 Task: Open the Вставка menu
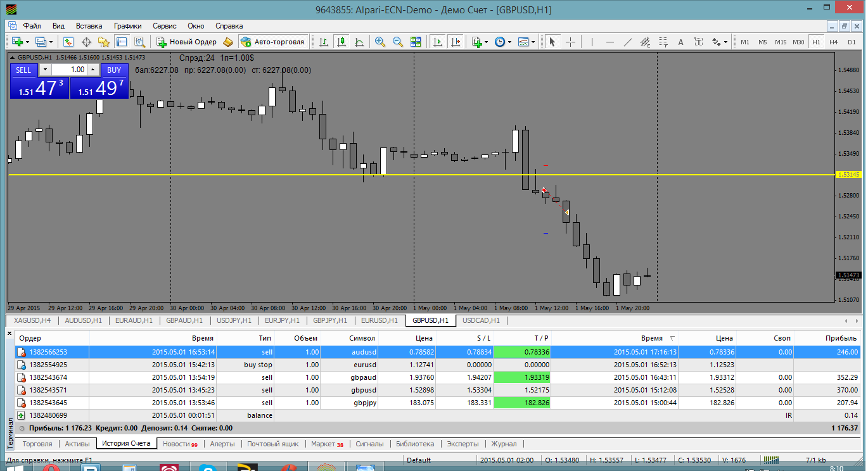coord(89,26)
